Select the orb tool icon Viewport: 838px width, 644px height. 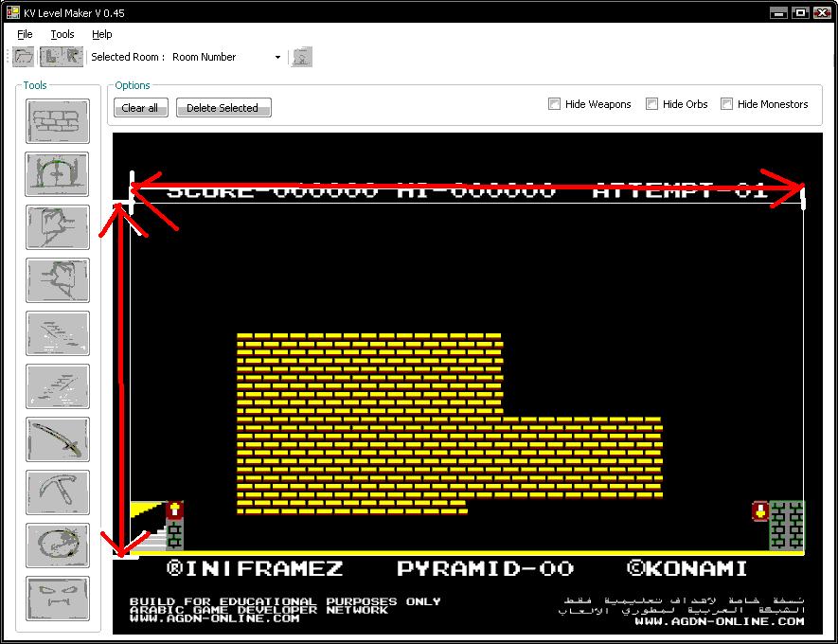click(57, 546)
